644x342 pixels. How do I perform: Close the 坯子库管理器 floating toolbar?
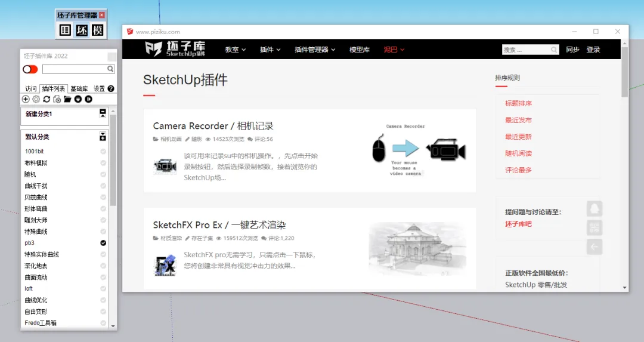pos(102,15)
